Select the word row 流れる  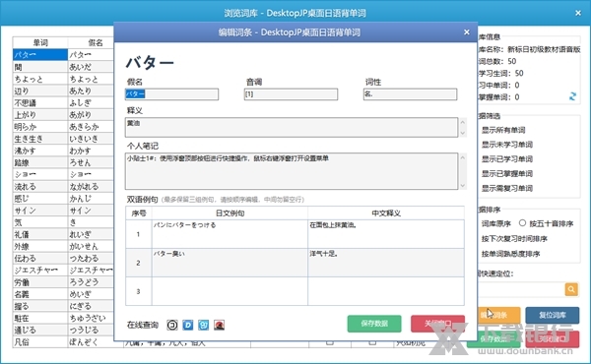click(x=40, y=186)
